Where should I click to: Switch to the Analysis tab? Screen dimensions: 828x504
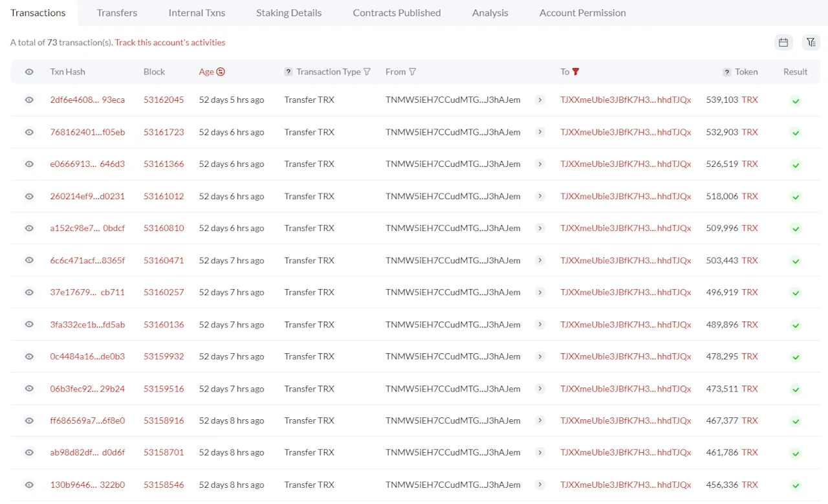click(x=490, y=13)
